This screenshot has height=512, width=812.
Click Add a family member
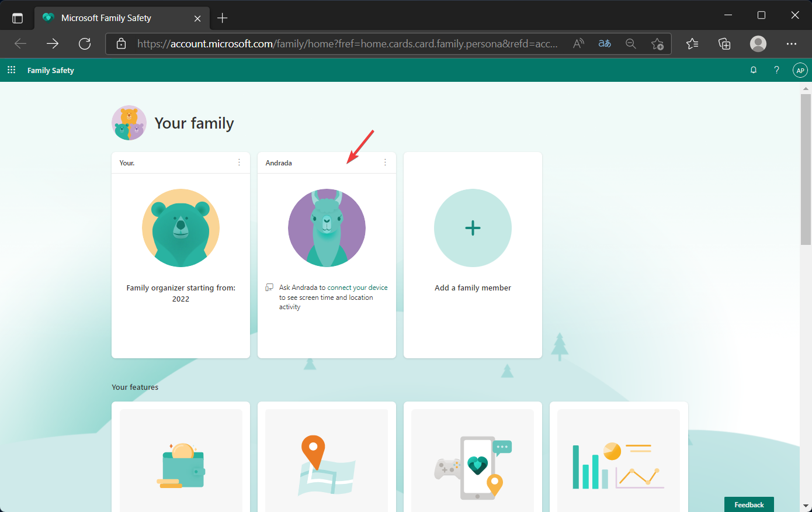pos(473,228)
